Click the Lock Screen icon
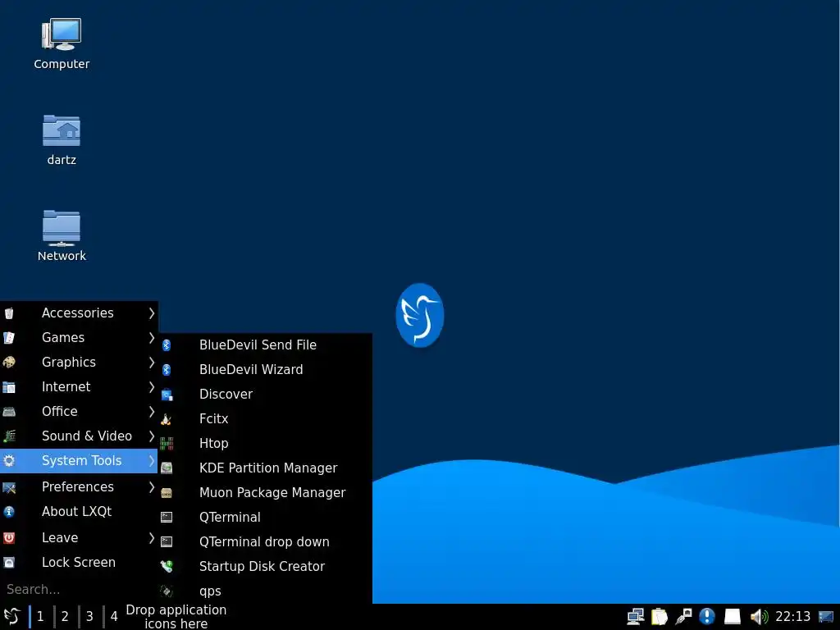 pyautogui.click(x=9, y=563)
